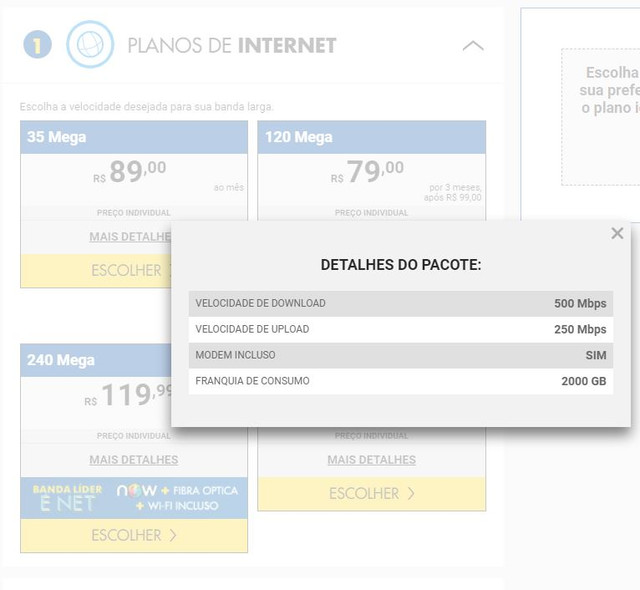Click the globe internet plans icon
640x590 pixels.
pos(90,44)
